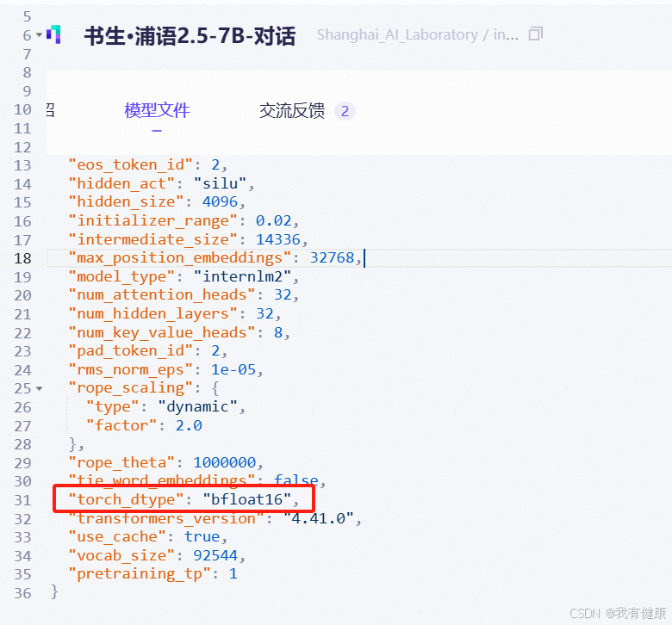
Task: Select line number 31 in the gutter
Action: coord(22,500)
